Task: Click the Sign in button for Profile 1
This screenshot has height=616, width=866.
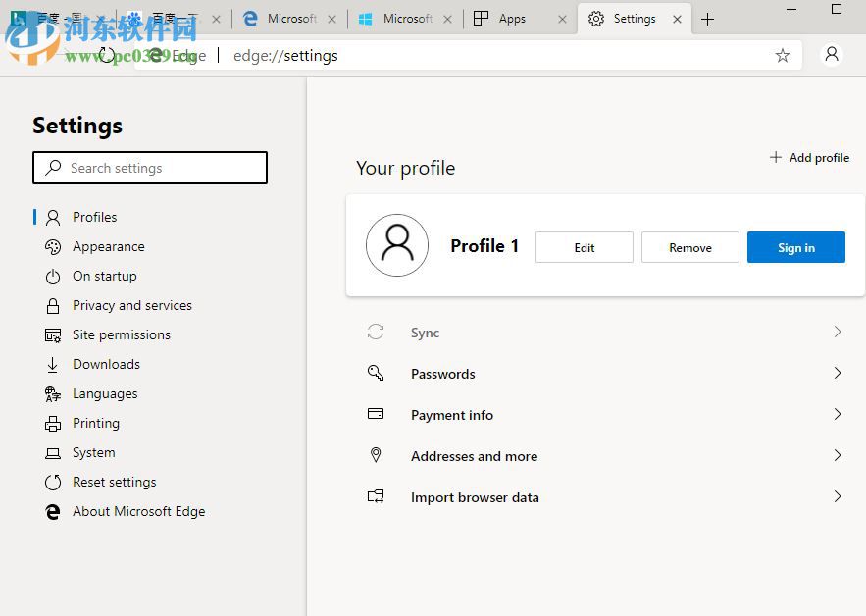Action: (x=795, y=247)
